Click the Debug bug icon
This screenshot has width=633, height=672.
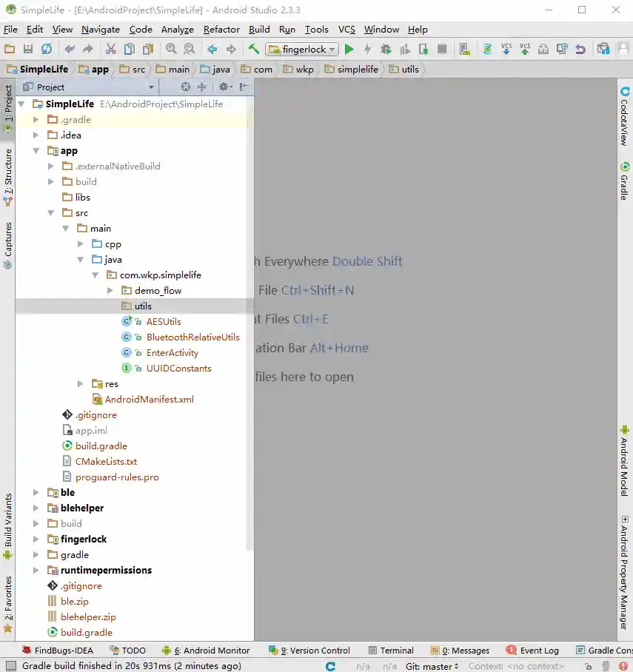coord(386,50)
